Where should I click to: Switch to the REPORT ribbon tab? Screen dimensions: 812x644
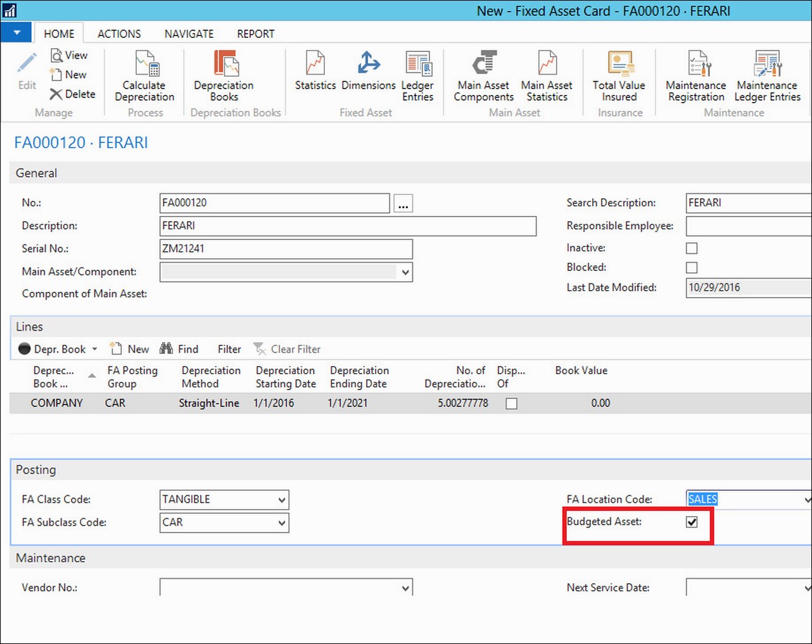256,34
